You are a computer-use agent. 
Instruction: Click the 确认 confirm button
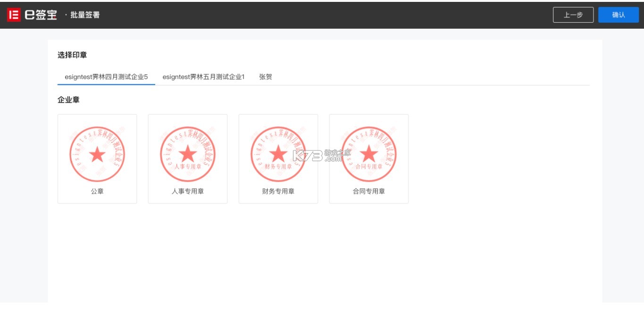point(619,15)
